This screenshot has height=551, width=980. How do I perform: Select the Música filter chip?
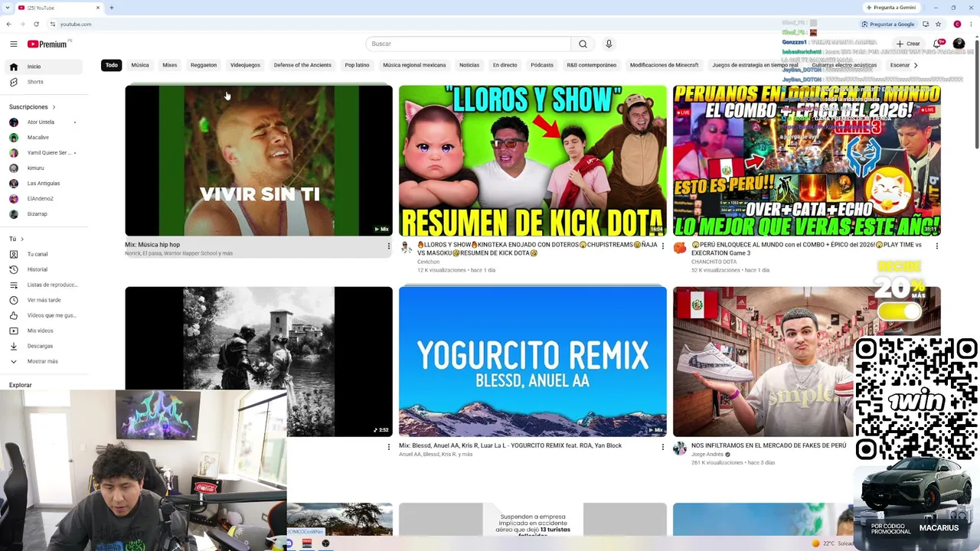click(140, 65)
